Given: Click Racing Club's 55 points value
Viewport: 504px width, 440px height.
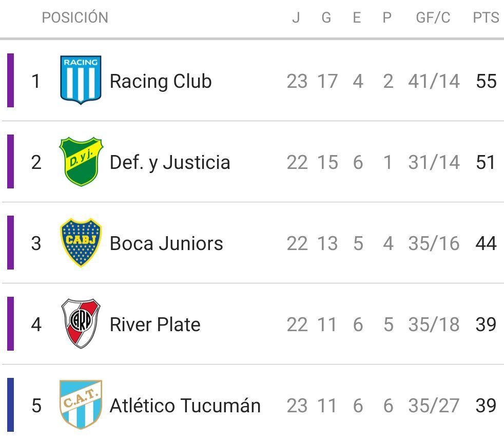Looking at the screenshot, I should 487,81.
